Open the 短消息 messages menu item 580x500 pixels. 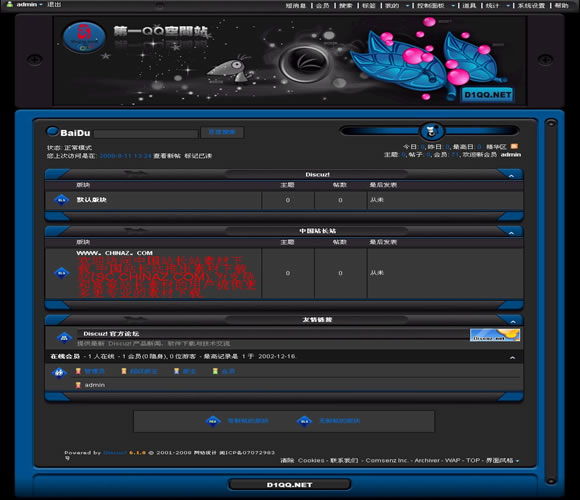coord(296,6)
